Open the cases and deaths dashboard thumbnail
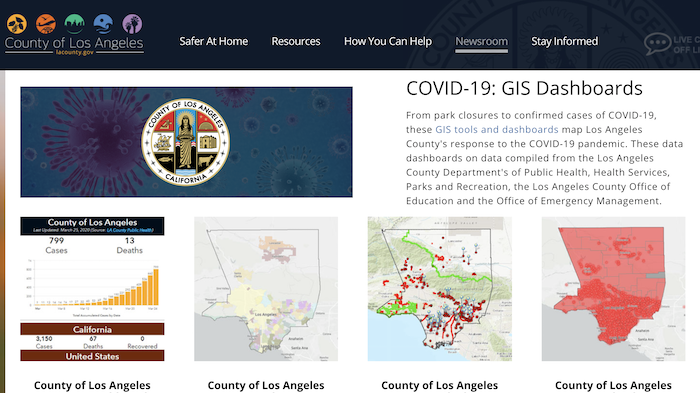This screenshot has width=700, height=393. coord(92,289)
